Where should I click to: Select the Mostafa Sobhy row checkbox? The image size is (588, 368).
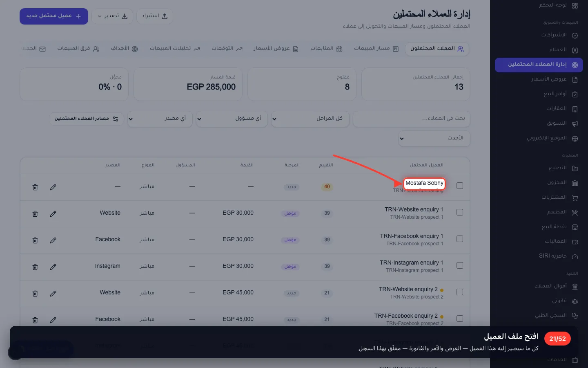(460, 186)
